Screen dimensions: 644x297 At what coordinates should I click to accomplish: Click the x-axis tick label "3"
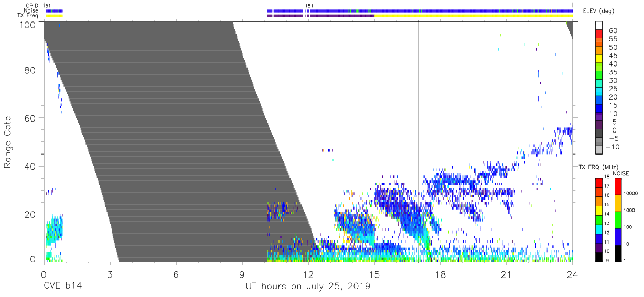pos(110,274)
